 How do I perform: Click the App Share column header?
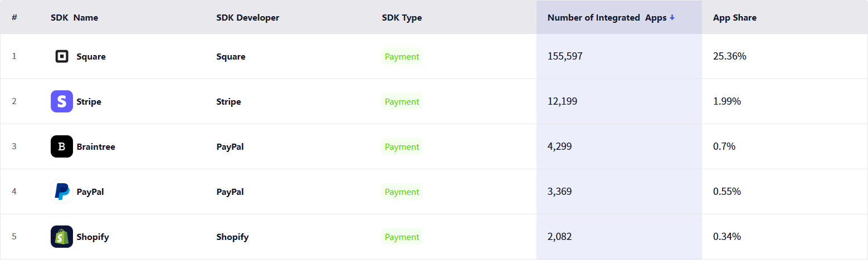[x=735, y=18]
